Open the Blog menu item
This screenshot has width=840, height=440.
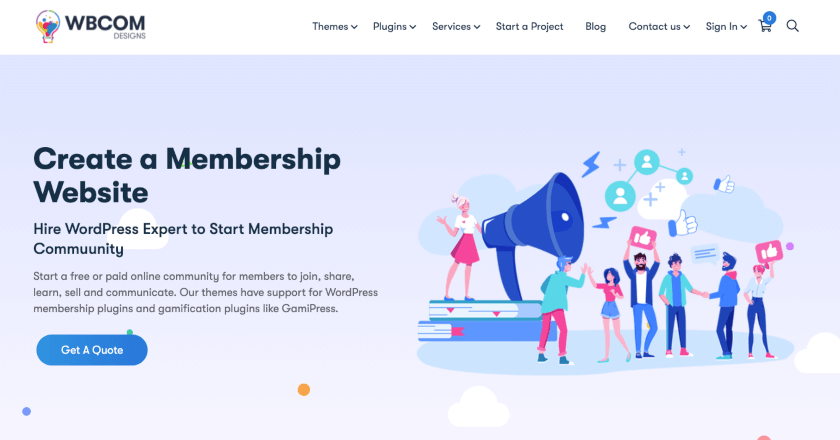pos(595,26)
